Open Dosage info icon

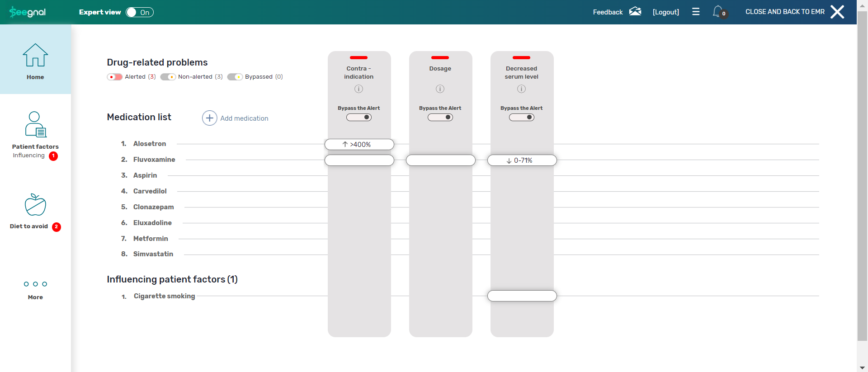tap(440, 89)
